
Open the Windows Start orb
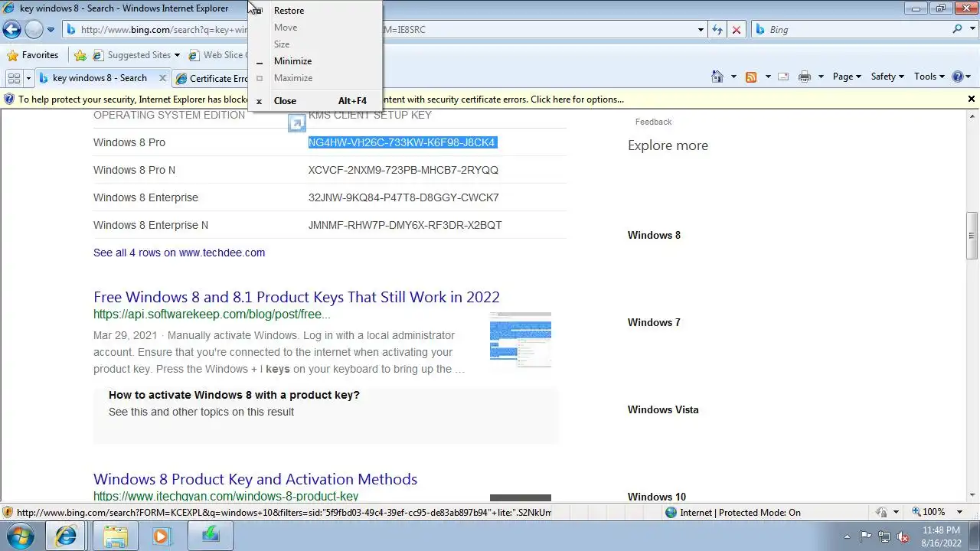tap(21, 536)
